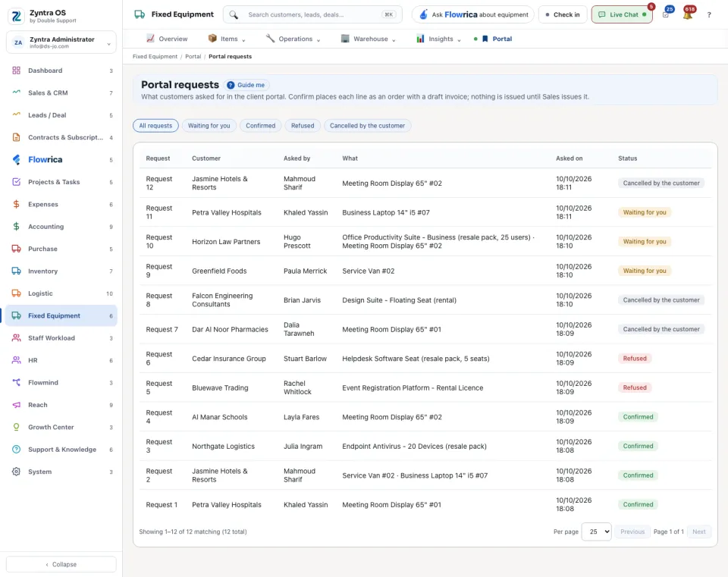Click the Confirmed status for Northgate Logistics
This screenshot has width=728, height=577.
(x=638, y=447)
